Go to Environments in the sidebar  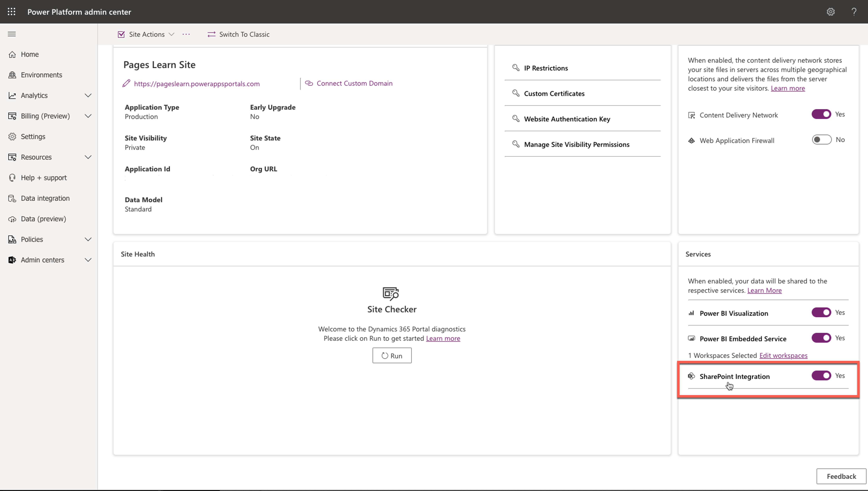coord(41,75)
